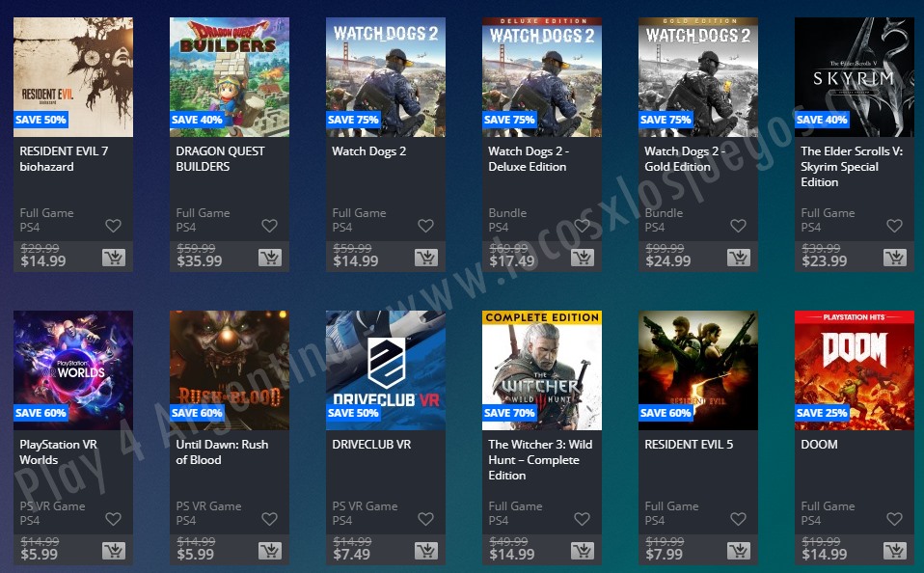Add RESIDENT EVIL 5 to cart
This screenshot has height=573, width=924.
739,551
